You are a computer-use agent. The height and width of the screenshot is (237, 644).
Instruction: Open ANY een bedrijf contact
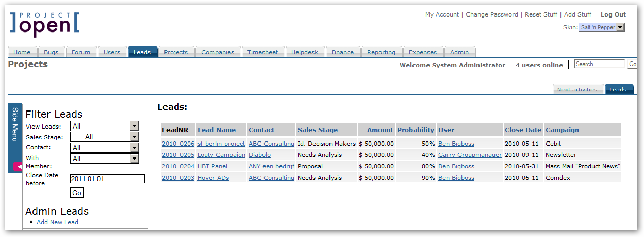pyautogui.click(x=271, y=166)
